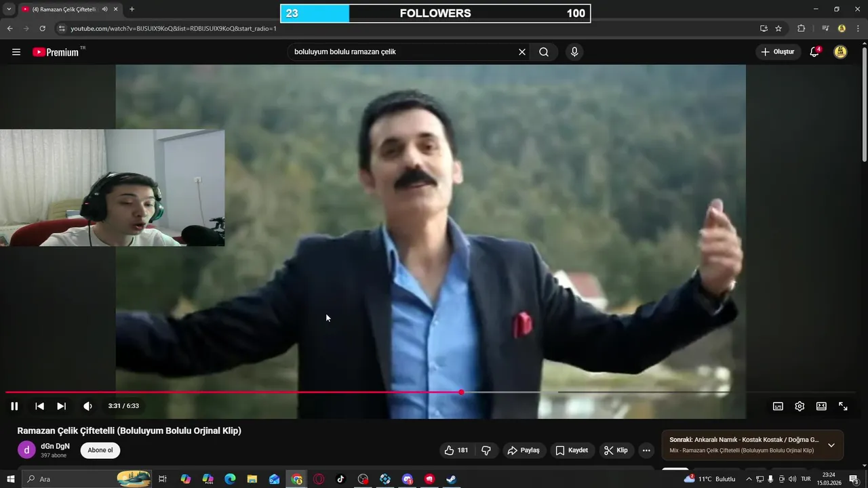
Task: Open more actions three-dot menu
Action: pyautogui.click(x=646, y=450)
